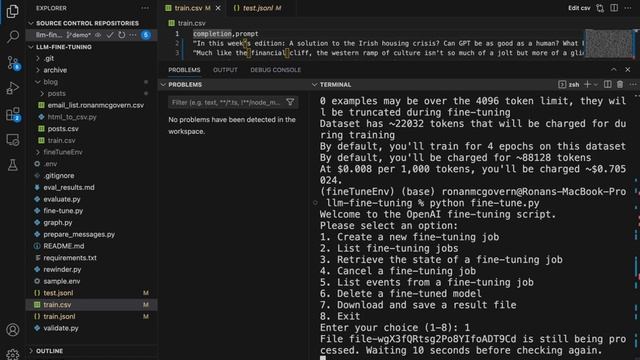Expand the archive folder

coord(38,70)
